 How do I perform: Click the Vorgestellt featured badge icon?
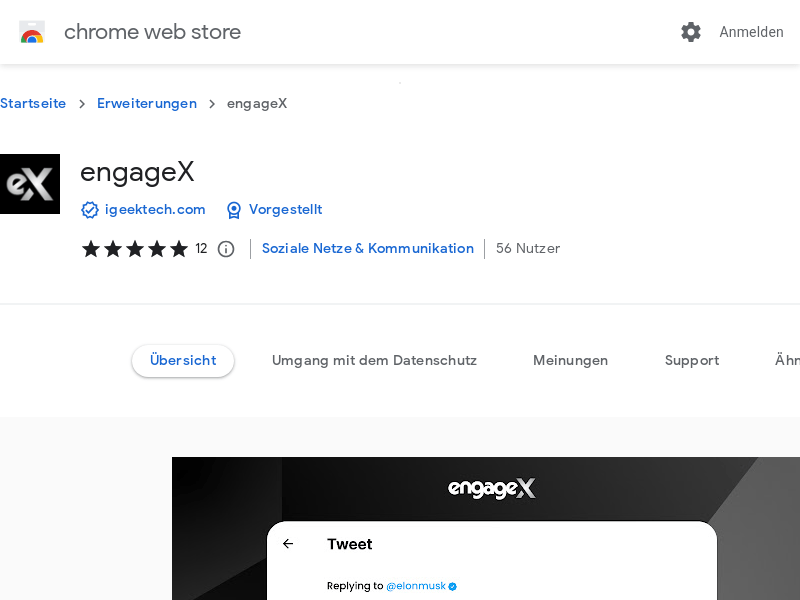(x=234, y=210)
